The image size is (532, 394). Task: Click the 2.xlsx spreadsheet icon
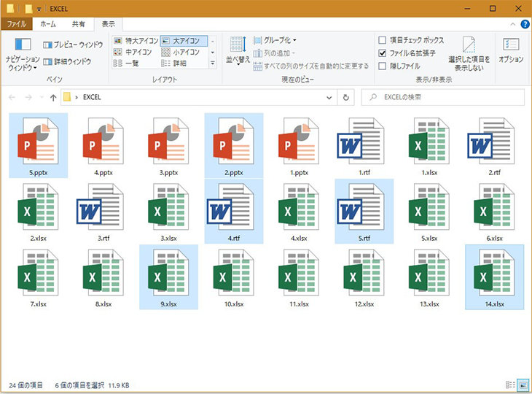pyautogui.click(x=38, y=207)
